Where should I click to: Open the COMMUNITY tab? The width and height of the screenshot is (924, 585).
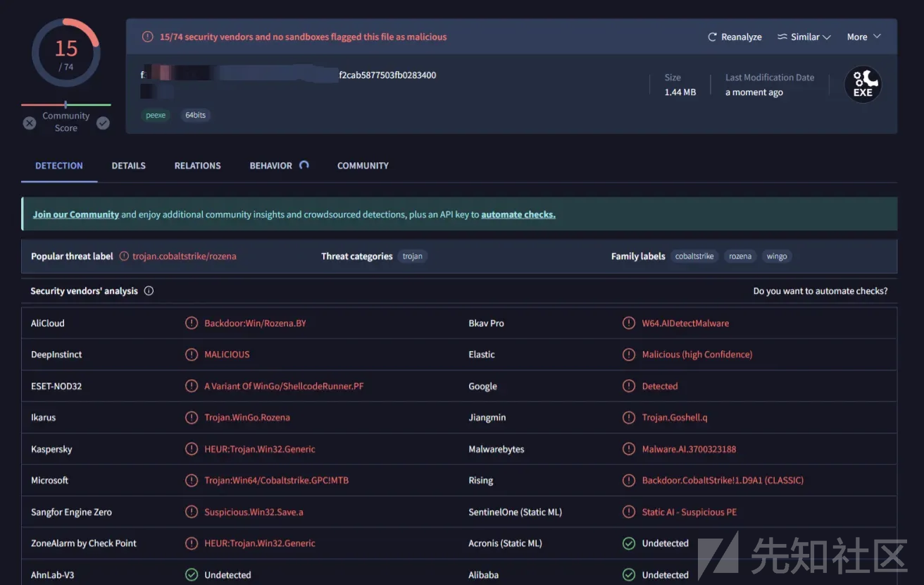point(363,166)
